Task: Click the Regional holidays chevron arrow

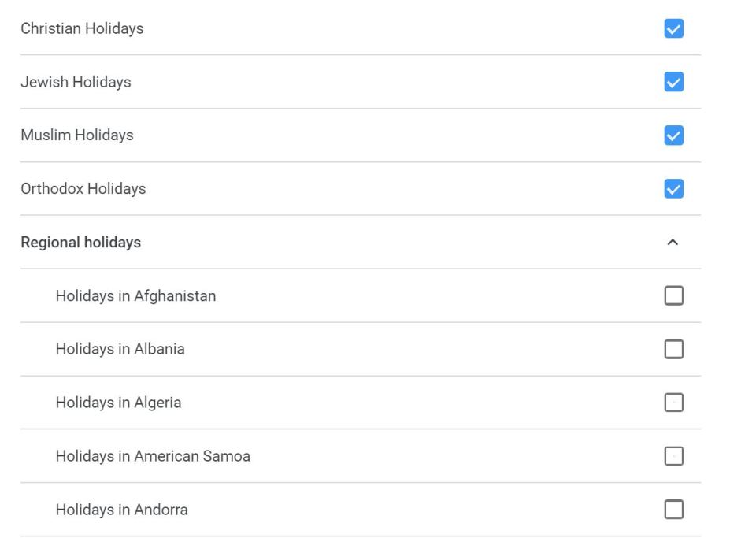Action: tap(673, 242)
